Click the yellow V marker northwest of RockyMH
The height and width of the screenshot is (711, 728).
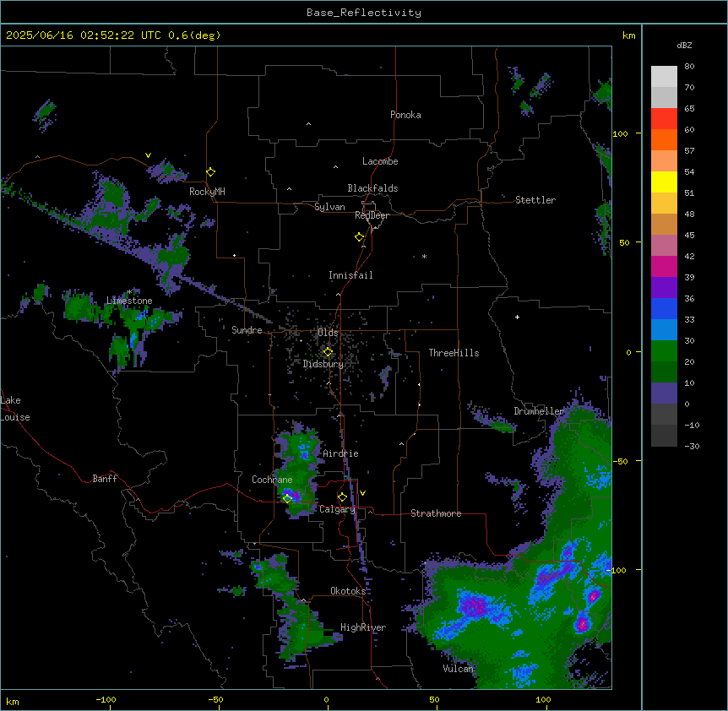[148, 155]
